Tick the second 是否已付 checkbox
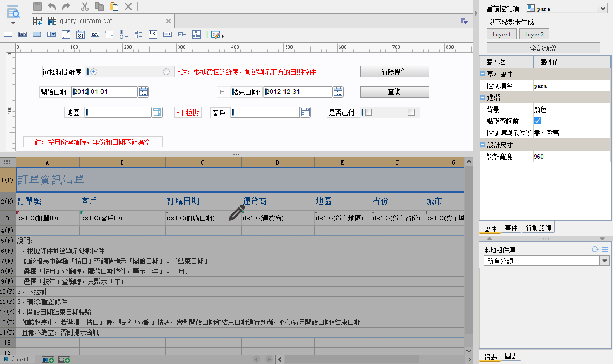Image resolution: width=613 pixels, height=364 pixels. (x=411, y=113)
